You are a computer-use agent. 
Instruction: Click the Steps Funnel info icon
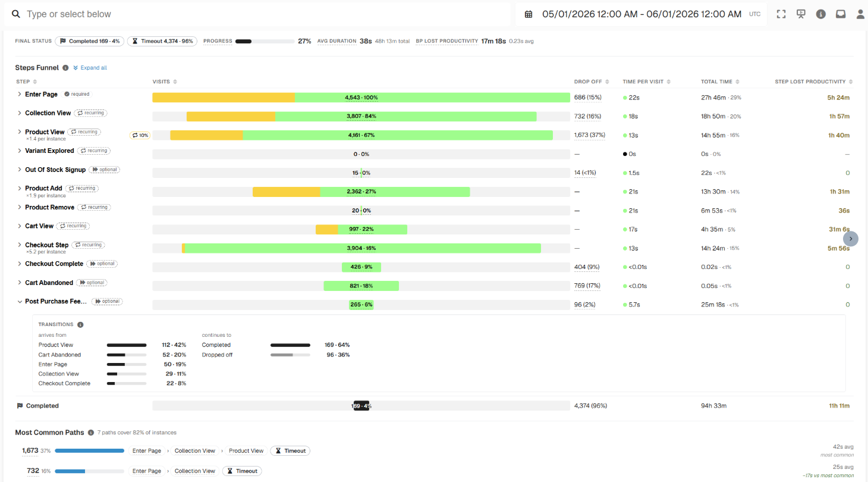(x=65, y=68)
